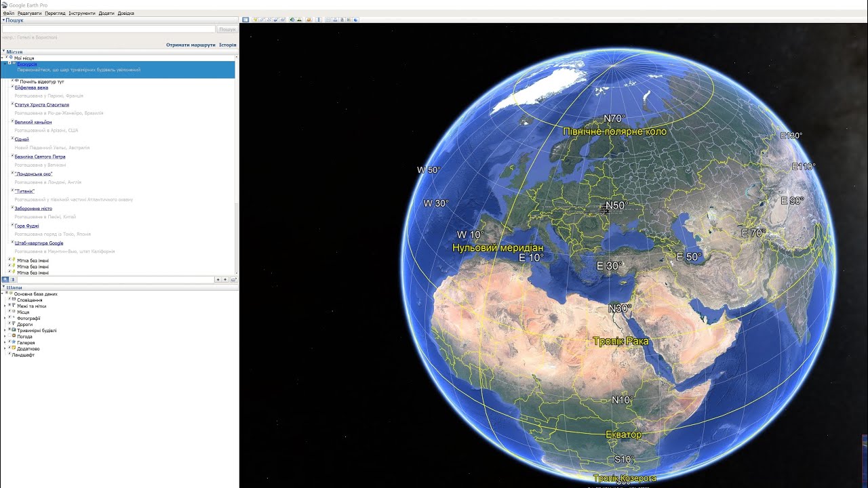Add a placemark with the yellow pushpin tool
The height and width of the screenshot is (488, 868).
pyautogui.click(x=256, y=20)
